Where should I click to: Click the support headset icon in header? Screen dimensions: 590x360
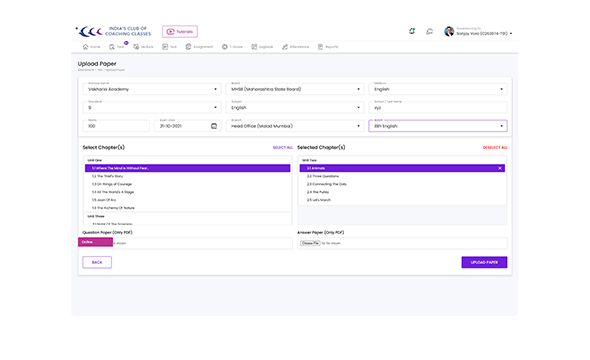tap(429, 32)
